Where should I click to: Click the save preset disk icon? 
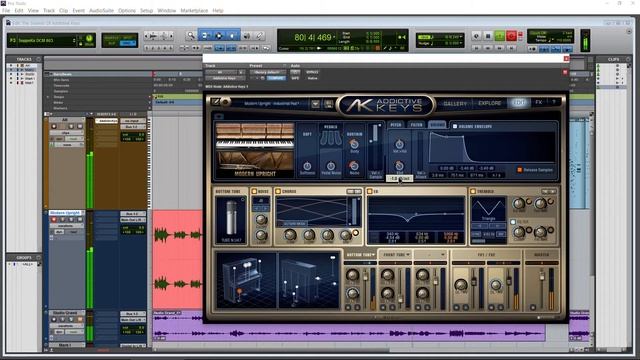[x=328, y=104]
